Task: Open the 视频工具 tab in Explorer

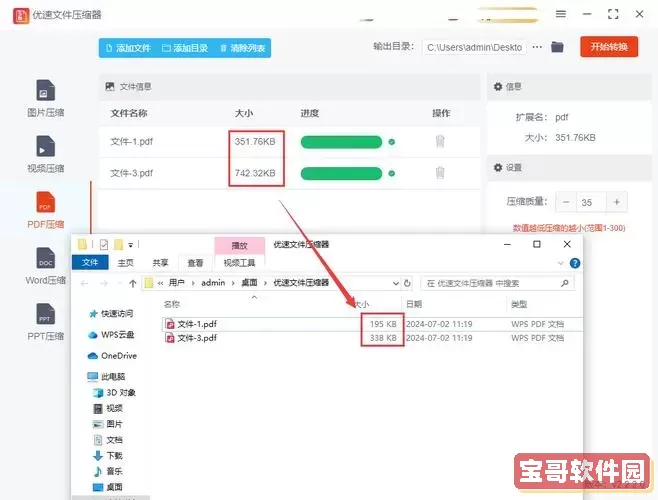Action: click(x=239, y=263)
